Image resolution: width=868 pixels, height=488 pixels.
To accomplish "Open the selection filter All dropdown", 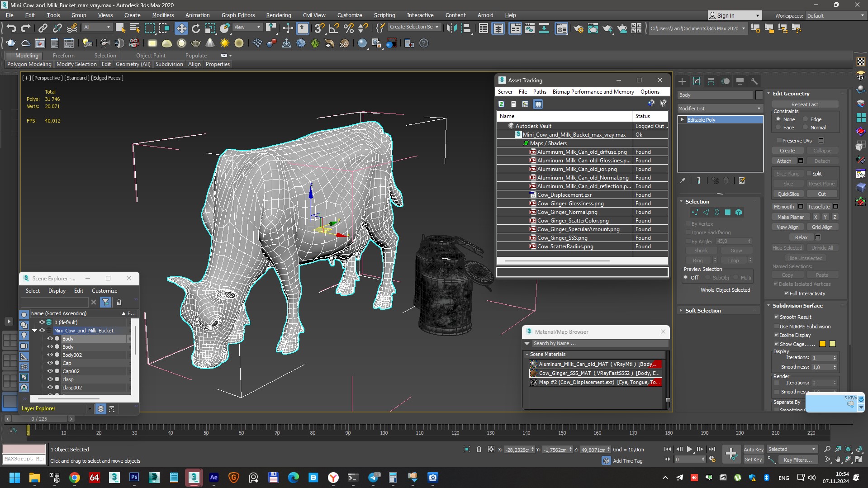I will tap(97, 27).
